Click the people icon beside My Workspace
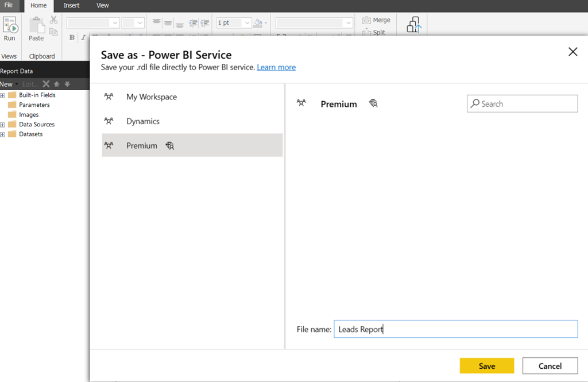588x382 pixels. pos(109,97)
